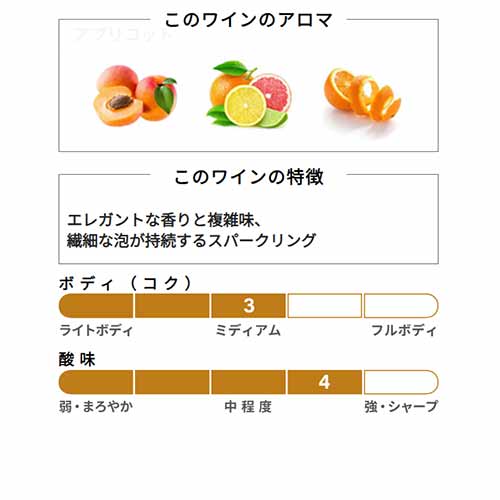Click the 弱・まろやか label
500x500 pixels.
[96, 407]
